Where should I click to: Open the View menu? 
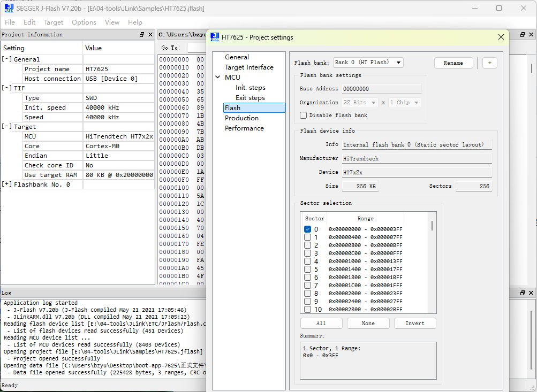coord(112,22)
